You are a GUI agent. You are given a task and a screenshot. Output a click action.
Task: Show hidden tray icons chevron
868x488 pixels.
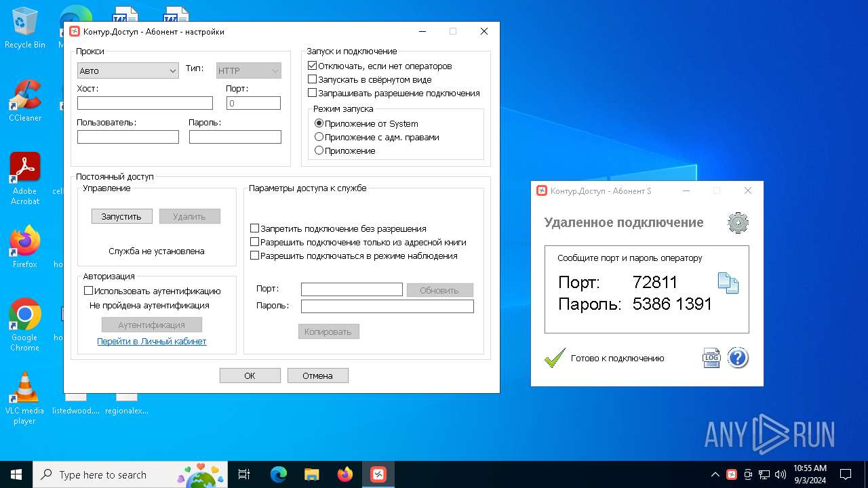pyautogui.click(x=715, y=474)
